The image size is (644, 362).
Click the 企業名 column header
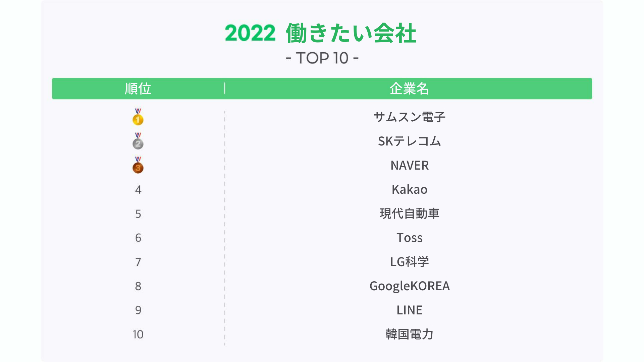pyautogui.click(x=410, y=88)
